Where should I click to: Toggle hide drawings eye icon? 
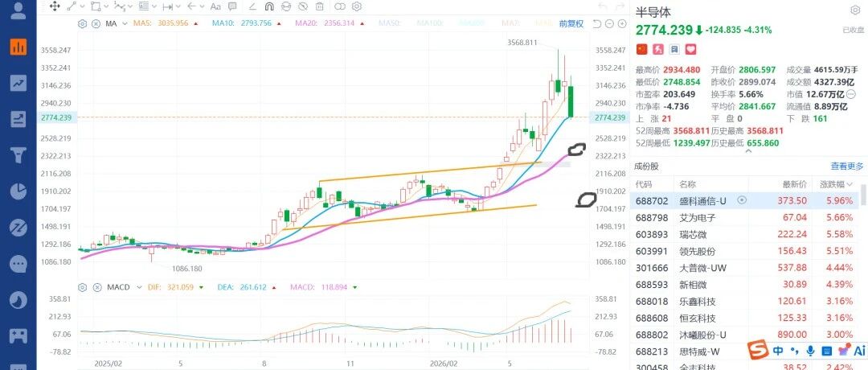click(303, 6)
